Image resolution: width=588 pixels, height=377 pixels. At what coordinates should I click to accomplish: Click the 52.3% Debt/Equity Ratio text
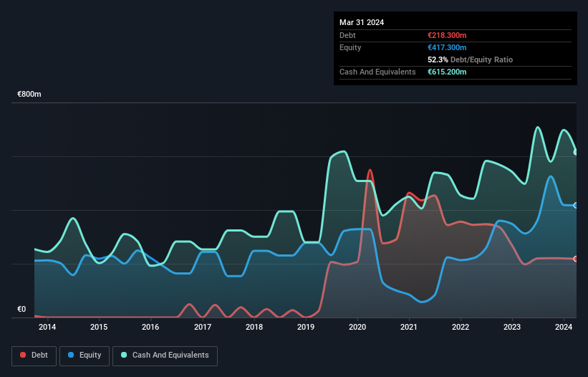coord(471,59)
